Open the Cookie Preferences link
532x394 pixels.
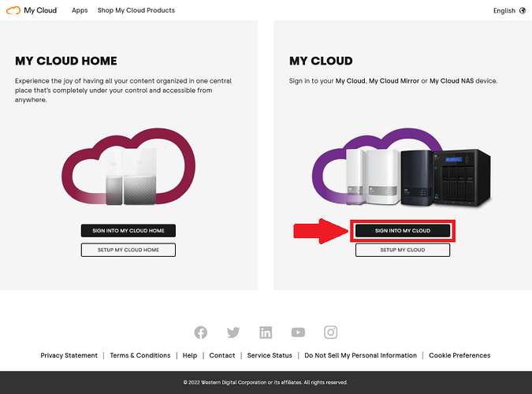click(459, 355)
